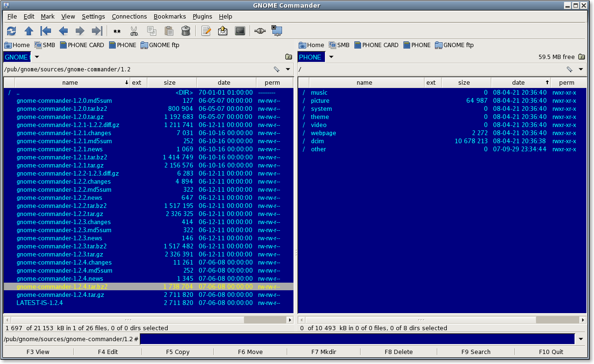This screenshot has width=594, height=364.
Task: Click the F7 Mkdir button
Action: (323, 352)
